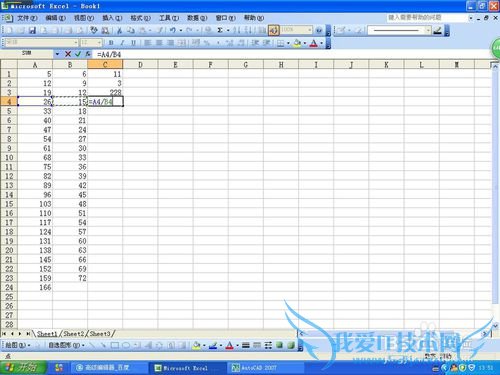The width and height of the screenshot is (500, 375).
Task: Click the Save icon in the toolbar
Action: click(x=32, y=31)
